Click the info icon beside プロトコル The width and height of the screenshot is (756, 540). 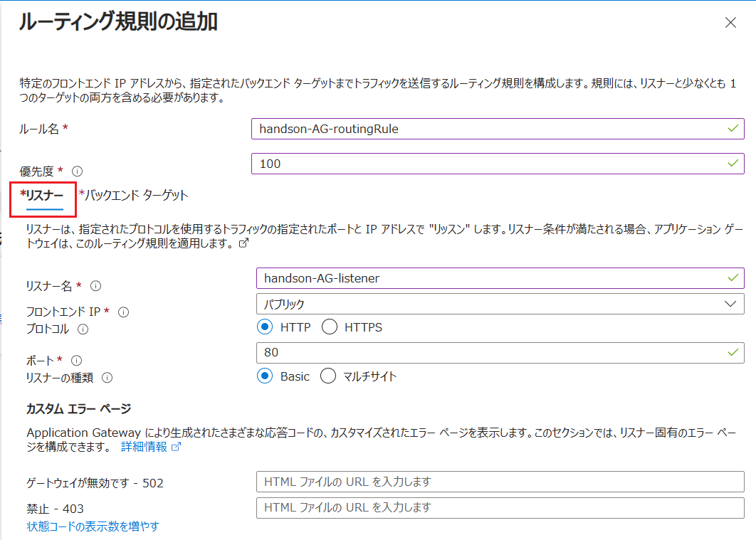(x=83, y=329)
